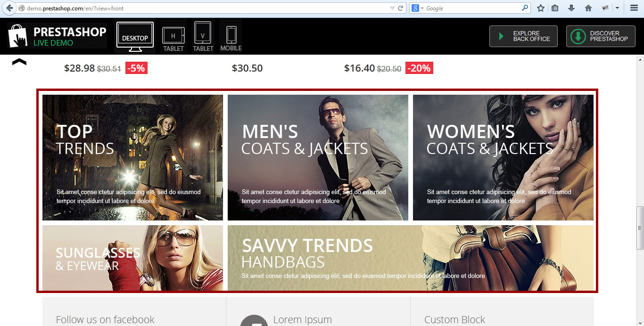Open the downloads arrow icon
This screenshot has width=644, height=326.
pyautogui.click(x=571, y=8)
